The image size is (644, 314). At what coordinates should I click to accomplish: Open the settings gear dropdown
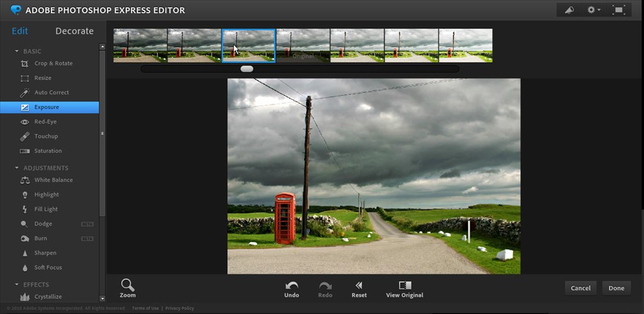coord(594,10)
